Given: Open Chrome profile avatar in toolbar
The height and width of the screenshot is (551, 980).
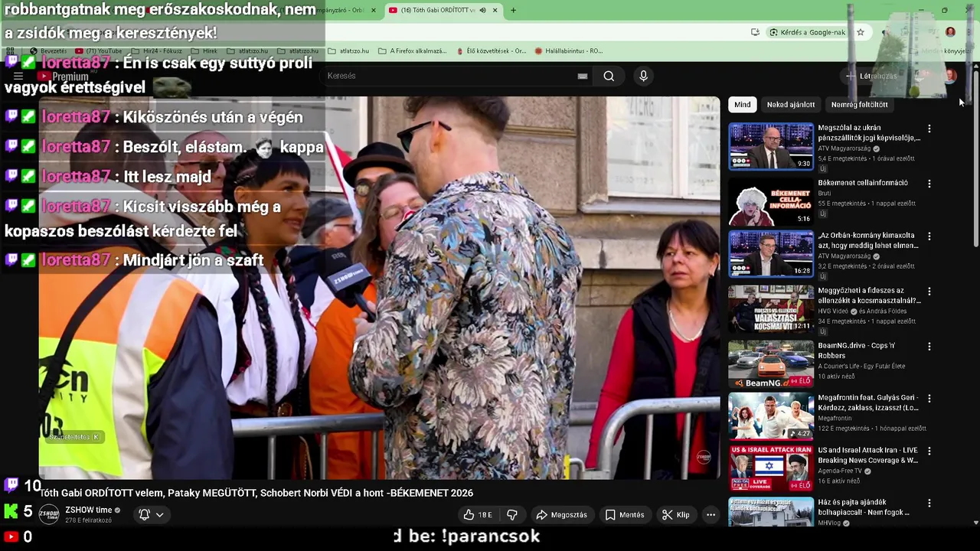Looking at the screenshot, I should 950,32.
